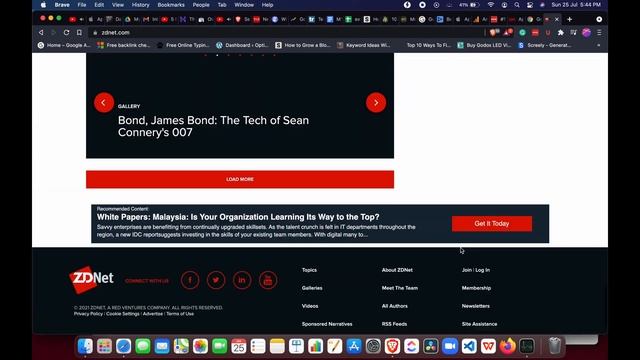Open Cookie Settings link
Viewport: 640px width, 360px height.
click(123, 314)
